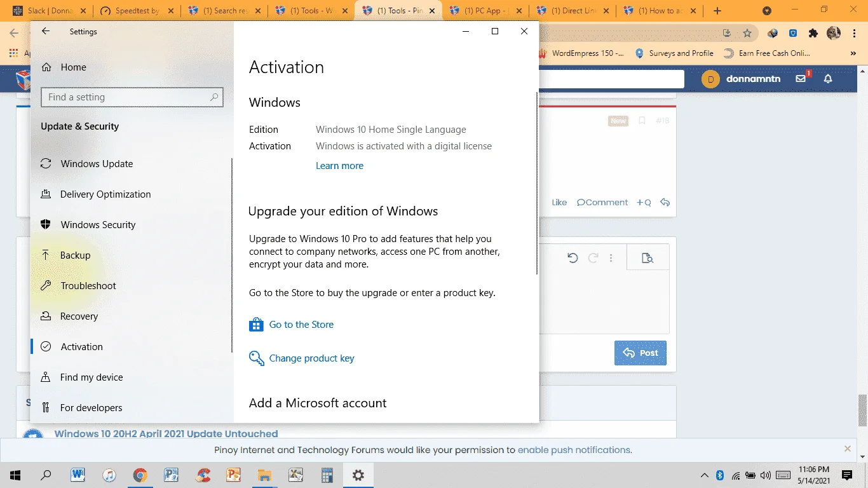Click the editor preview icon
The width and height of the screenshot is (868, 488).
(648, 258)
